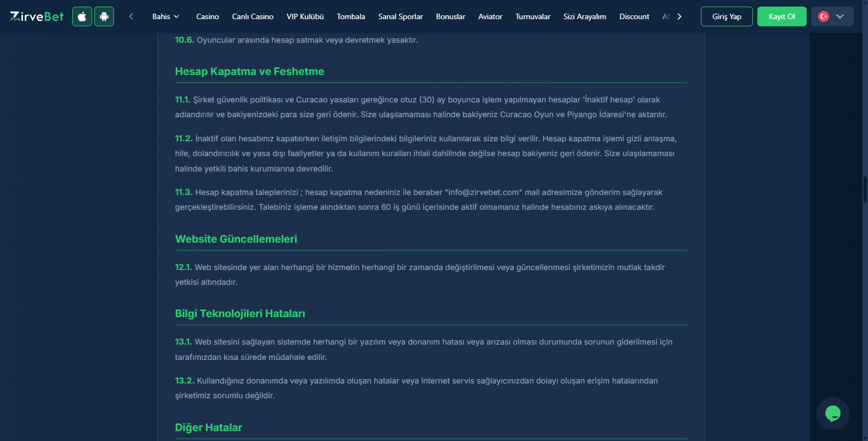Open the Android app download icon
This screenshot has width=868, height=441.
[x=104, y=16]
